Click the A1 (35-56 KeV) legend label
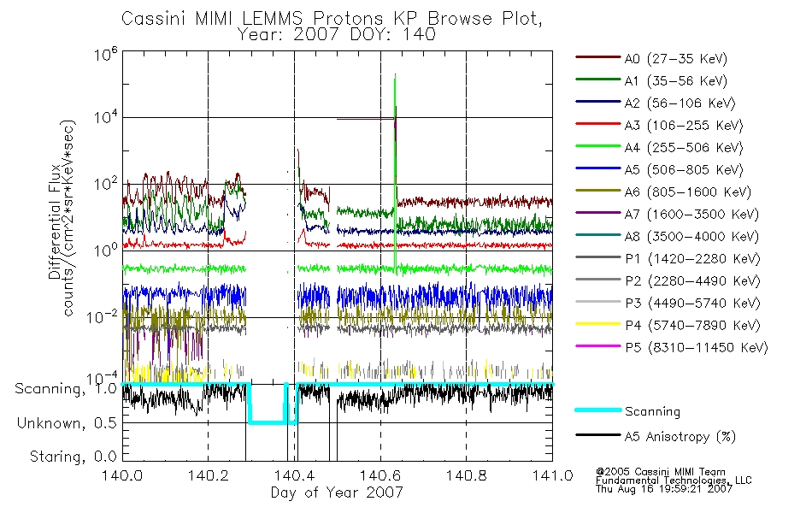The width and height of the screenshot is (812, 513). pyautogui.click(x=675, y=81)
